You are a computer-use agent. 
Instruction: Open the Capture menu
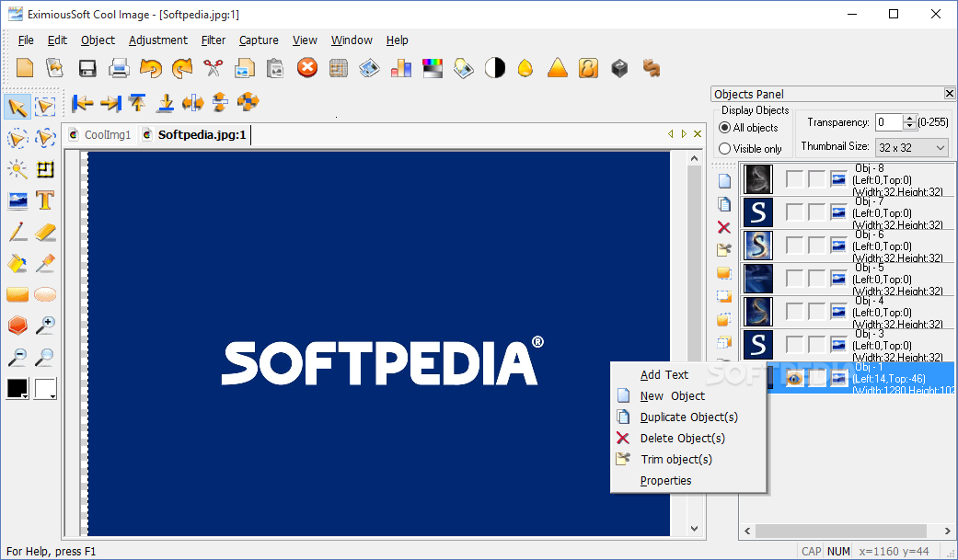click(x=259, y=40)
